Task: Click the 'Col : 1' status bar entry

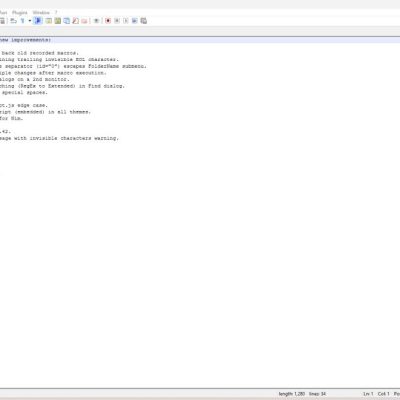Action: 383,394
